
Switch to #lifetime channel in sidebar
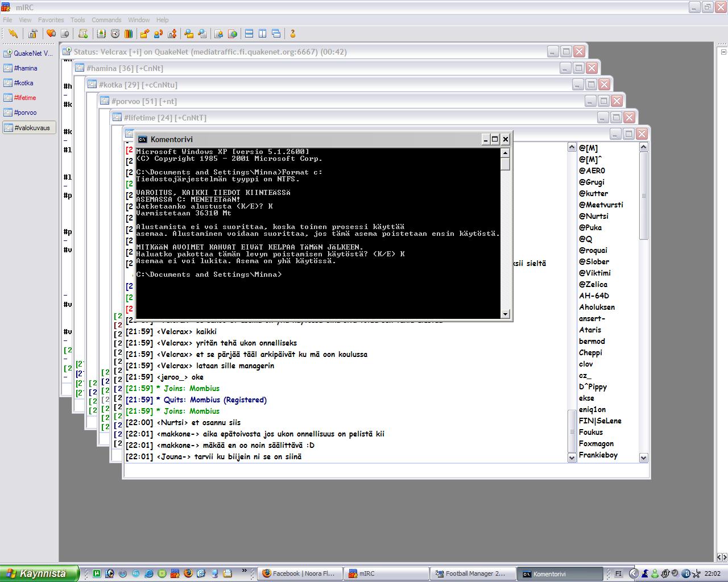[25, 98]
